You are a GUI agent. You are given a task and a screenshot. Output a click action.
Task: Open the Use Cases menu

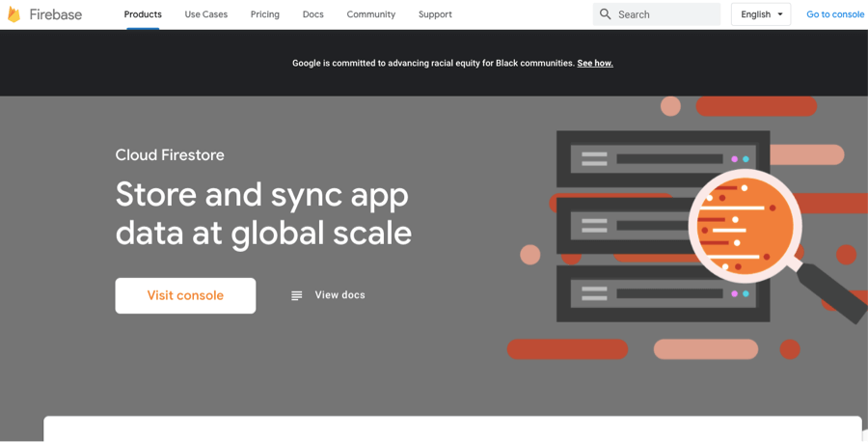coord(206,14)
